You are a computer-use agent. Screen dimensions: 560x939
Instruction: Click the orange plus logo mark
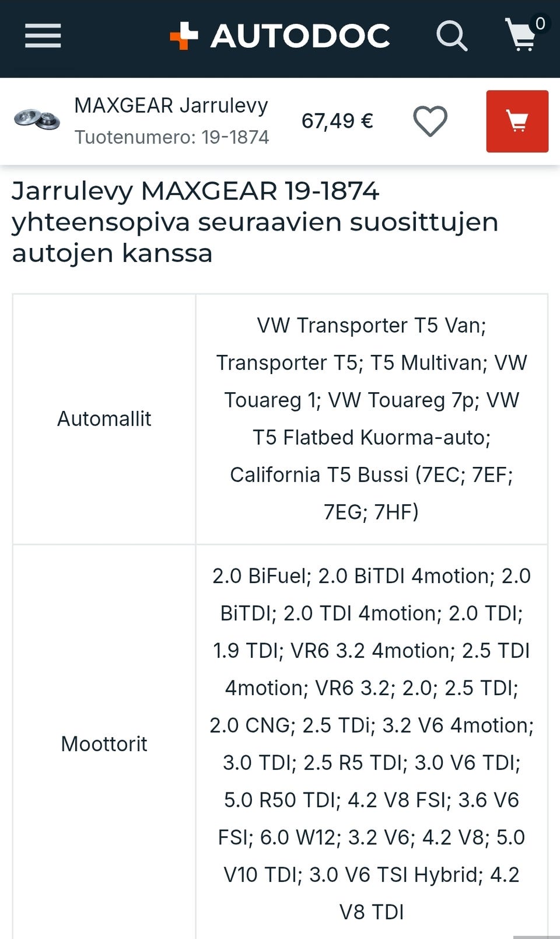[x=184, y=36]
